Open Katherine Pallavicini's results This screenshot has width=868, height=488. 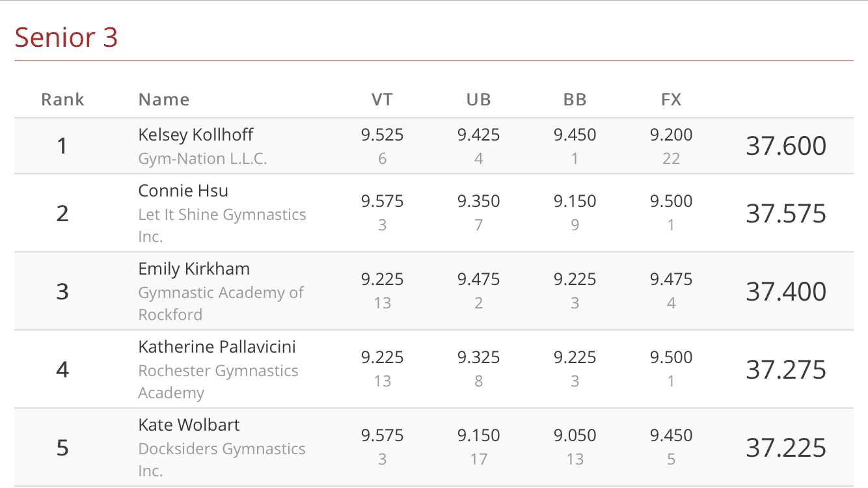tap(217, 347)
